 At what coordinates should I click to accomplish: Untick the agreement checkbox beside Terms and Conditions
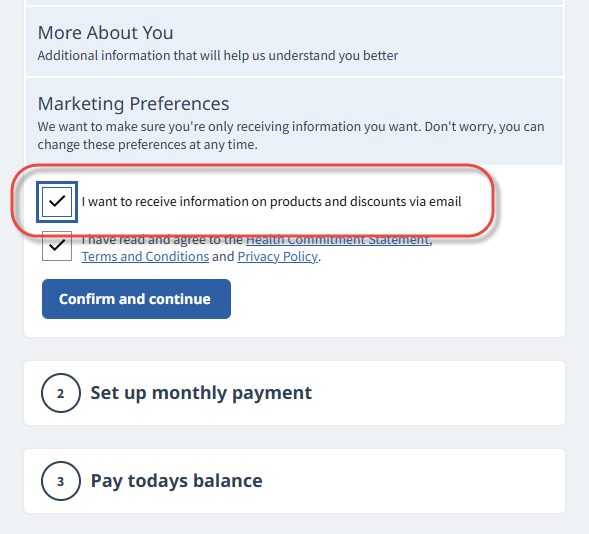57,246
